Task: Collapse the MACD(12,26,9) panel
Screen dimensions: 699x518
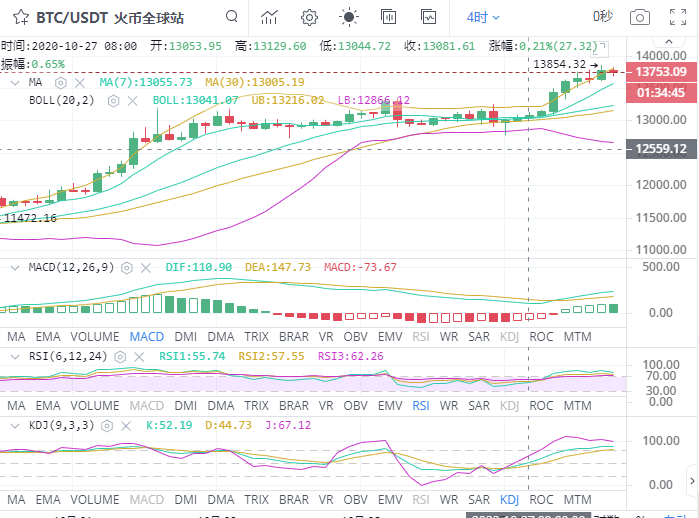Action: tap(15, 267)
